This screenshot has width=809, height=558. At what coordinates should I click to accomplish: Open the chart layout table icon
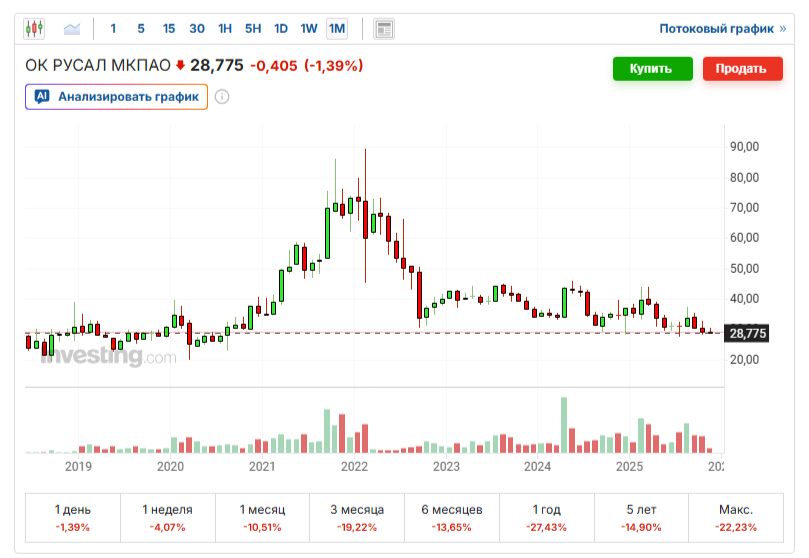pyautogui.click(x=384, y=29)
